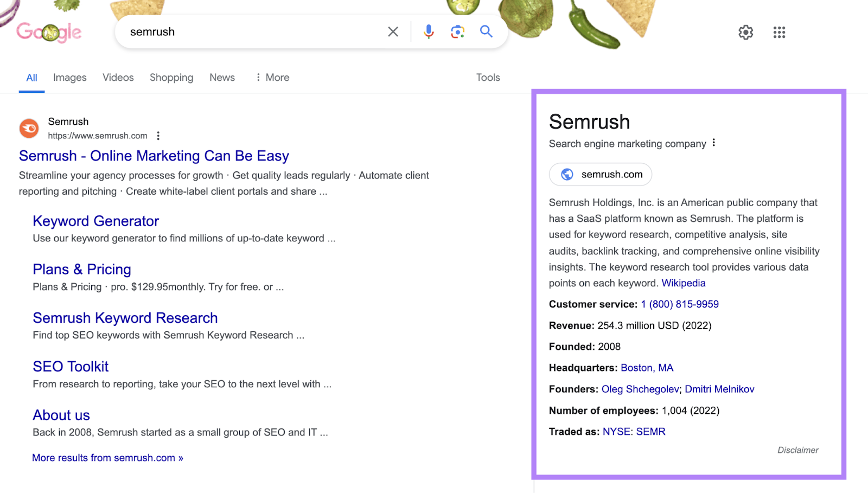The height and width of the screenshot is (493, 868).
Task: Click the Semrush favicon beside the result
Action: coord(29,128)
